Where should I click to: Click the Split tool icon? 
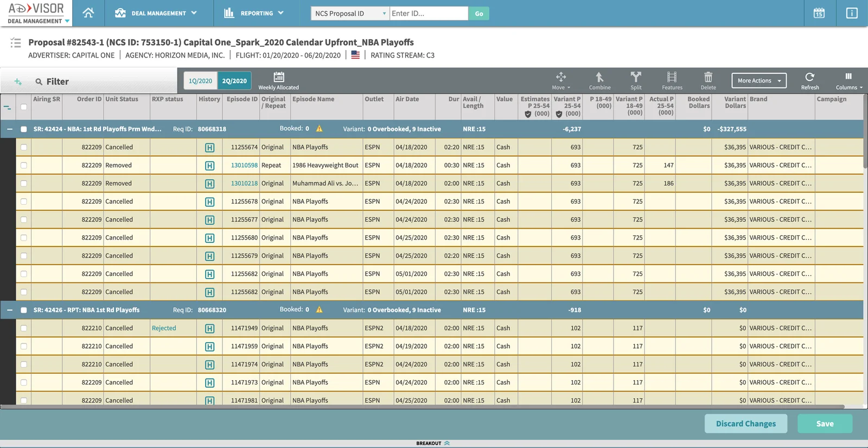[636, 77]
